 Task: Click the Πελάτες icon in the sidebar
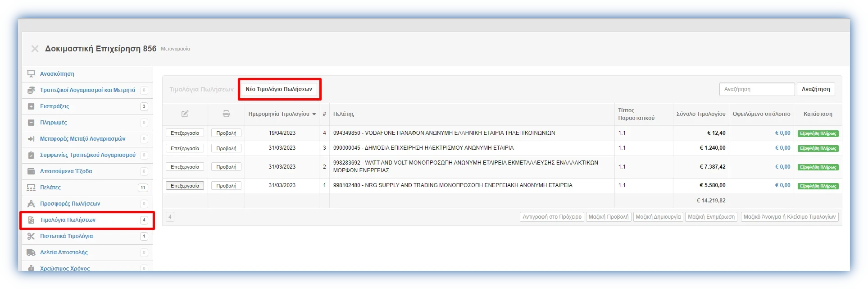point(31,188)
